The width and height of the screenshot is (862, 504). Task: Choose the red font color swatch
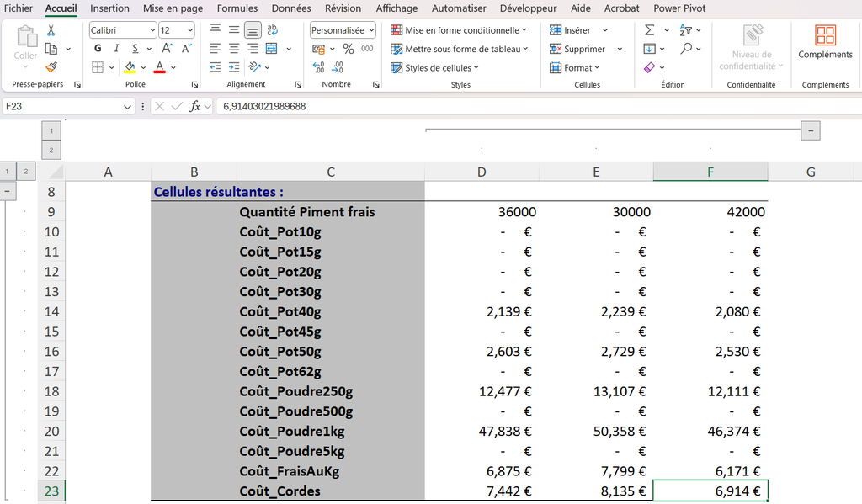click(158, 71)
